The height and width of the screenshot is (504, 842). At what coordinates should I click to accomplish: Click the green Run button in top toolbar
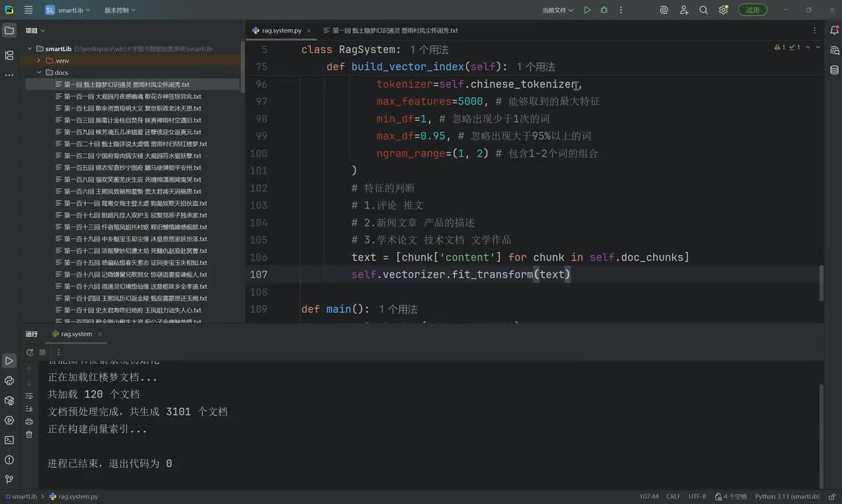click(587, 10)
